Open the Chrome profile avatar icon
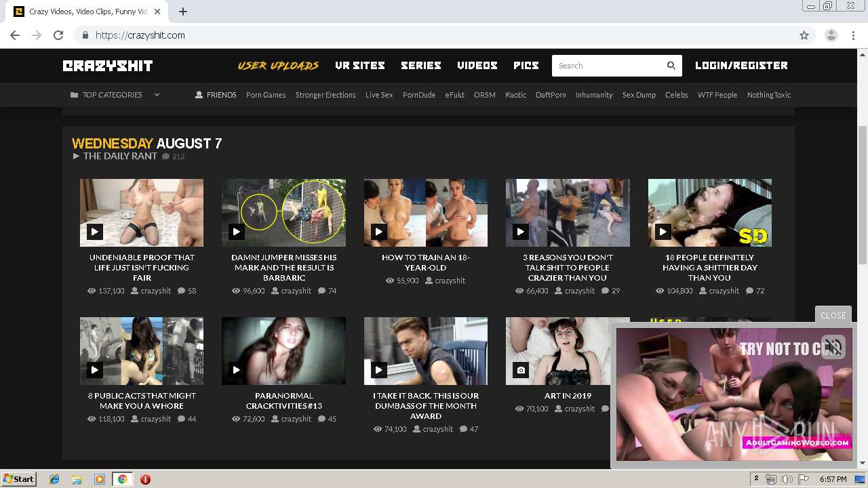868x488 pixels. [x=831, y=35]
